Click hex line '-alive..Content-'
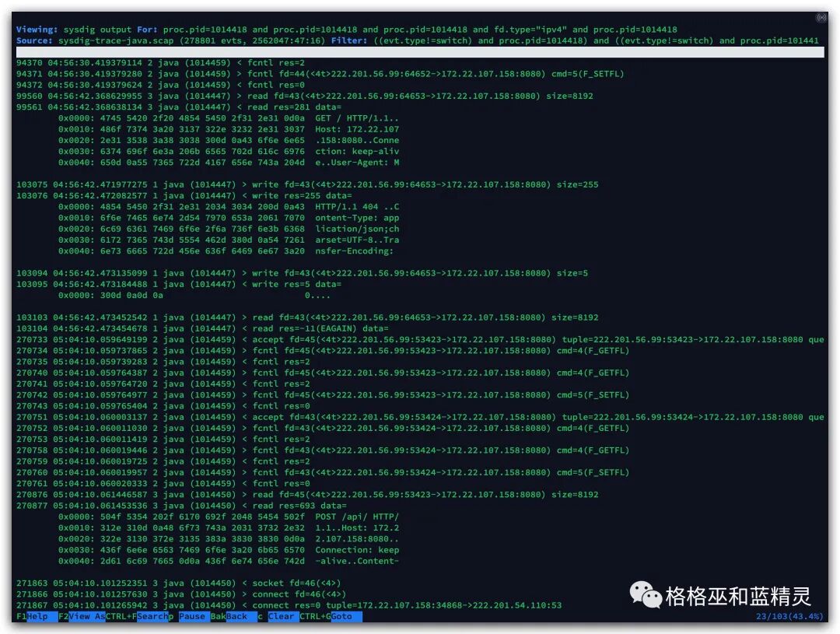The height and width of the screenshot is (634, 840). (x=229, y=561)
